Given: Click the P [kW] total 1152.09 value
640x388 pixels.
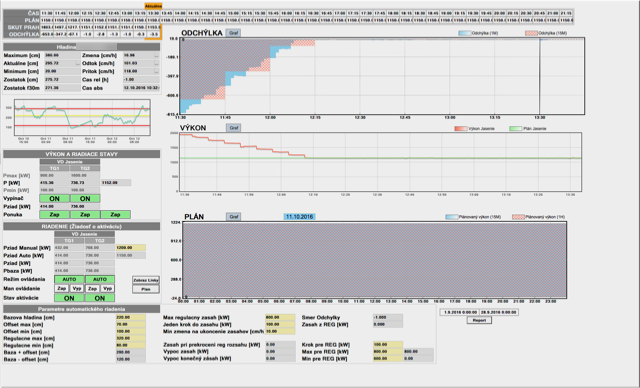Looking at the screenshot, I should click(116, 183).
